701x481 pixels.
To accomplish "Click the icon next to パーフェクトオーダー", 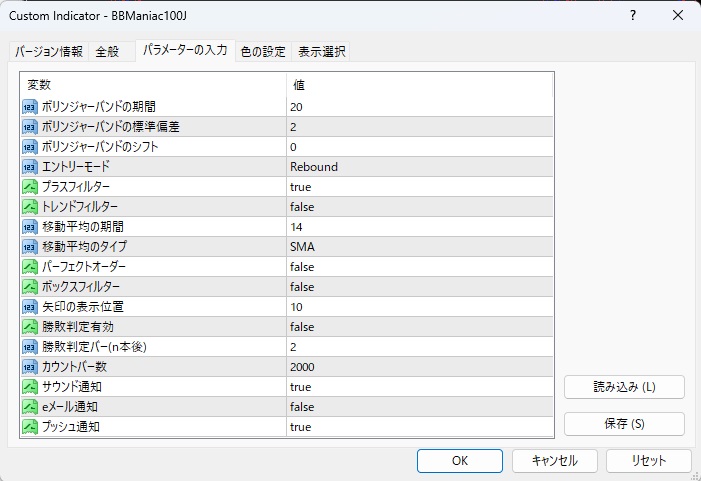I will pyautogui.click(x=30, y=267).
